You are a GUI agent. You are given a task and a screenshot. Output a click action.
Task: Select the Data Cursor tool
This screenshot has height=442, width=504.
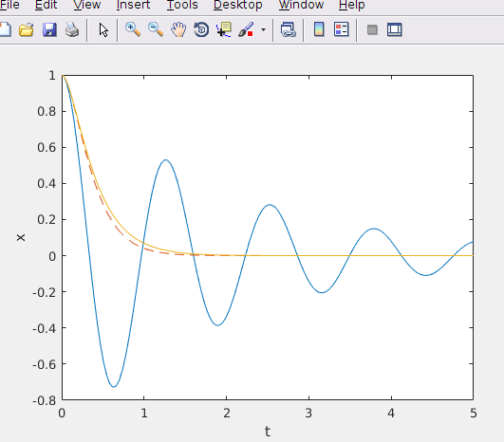224,29
